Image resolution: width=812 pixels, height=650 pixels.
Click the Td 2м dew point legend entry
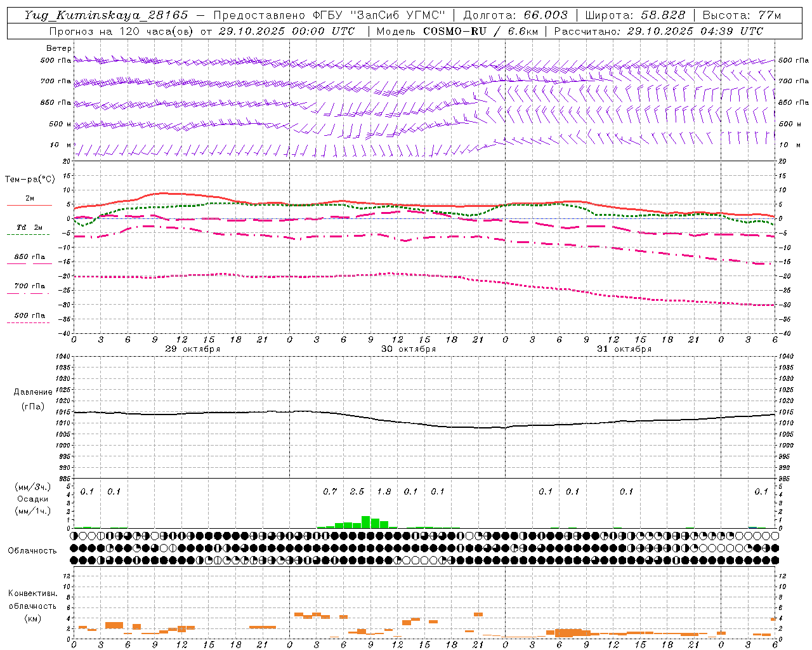pyautogui.click(x=29, y=227)
